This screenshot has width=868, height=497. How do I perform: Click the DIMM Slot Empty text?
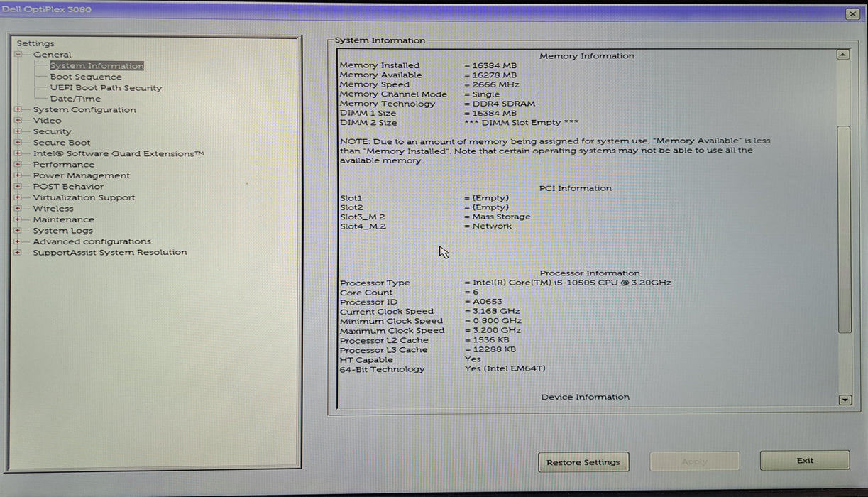pyautogui.click(x=522, y=123)
